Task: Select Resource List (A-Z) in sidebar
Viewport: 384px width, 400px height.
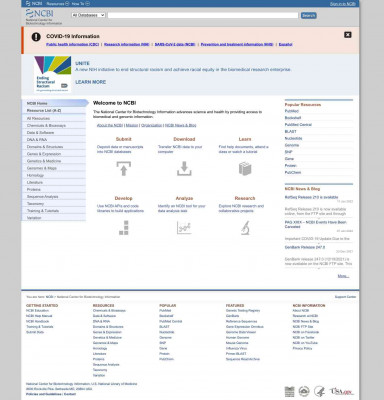Action: [54, 110]
